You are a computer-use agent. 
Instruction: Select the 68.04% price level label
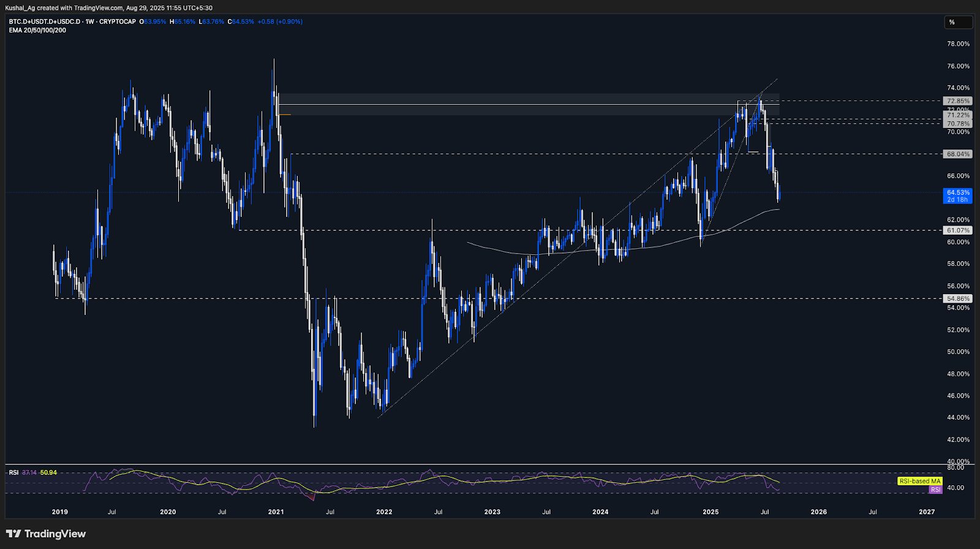point(958,154)
